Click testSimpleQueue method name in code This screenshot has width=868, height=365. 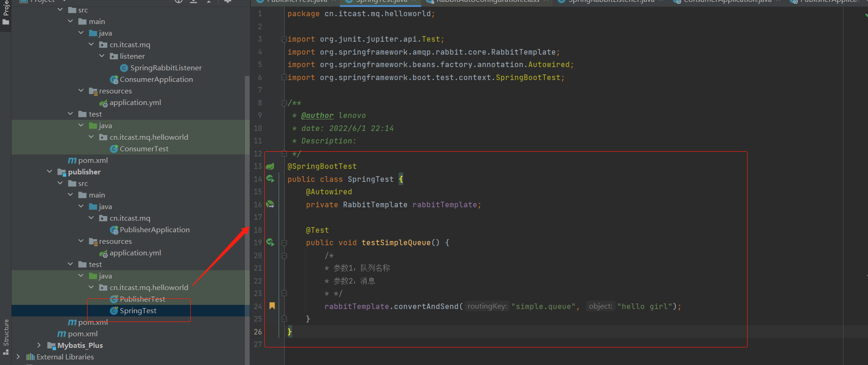click(396, 243)
